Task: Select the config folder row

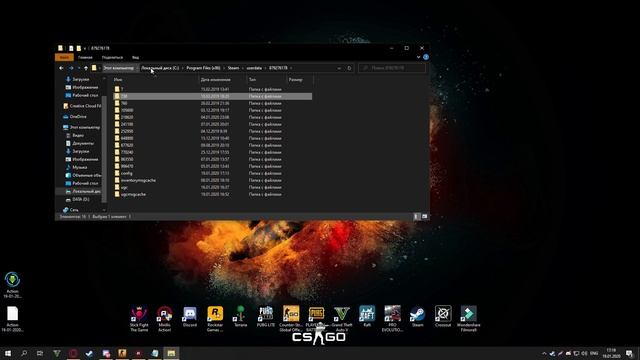Action: (212, 173)
